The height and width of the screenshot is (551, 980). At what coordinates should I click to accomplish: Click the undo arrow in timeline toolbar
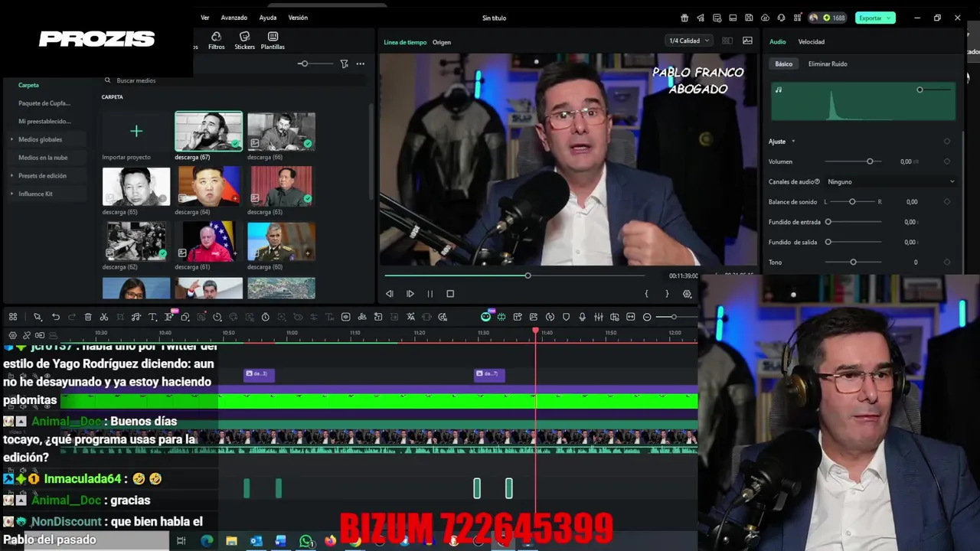[x=56, y=317]
